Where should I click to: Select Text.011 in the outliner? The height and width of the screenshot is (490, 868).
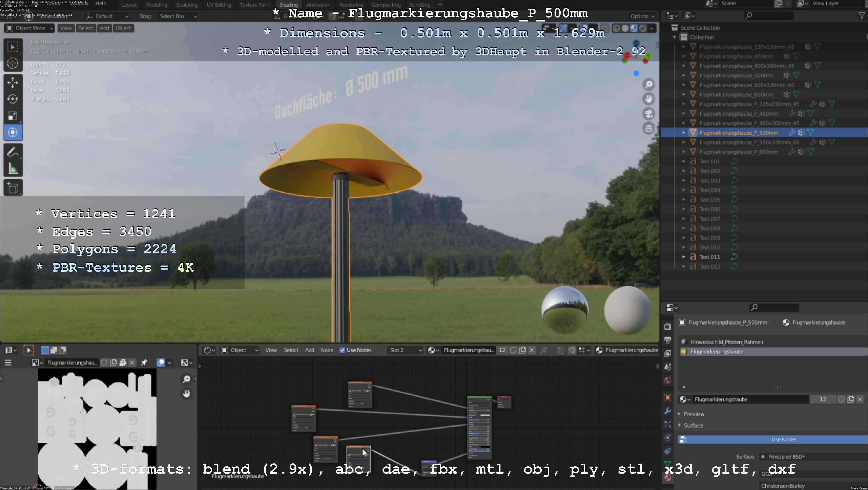710,257
